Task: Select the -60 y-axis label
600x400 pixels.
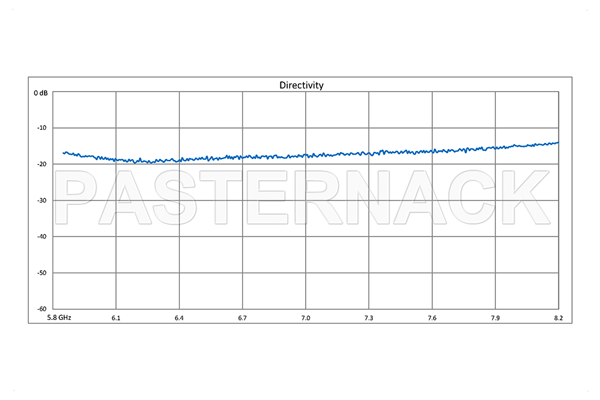Action: 42,308
